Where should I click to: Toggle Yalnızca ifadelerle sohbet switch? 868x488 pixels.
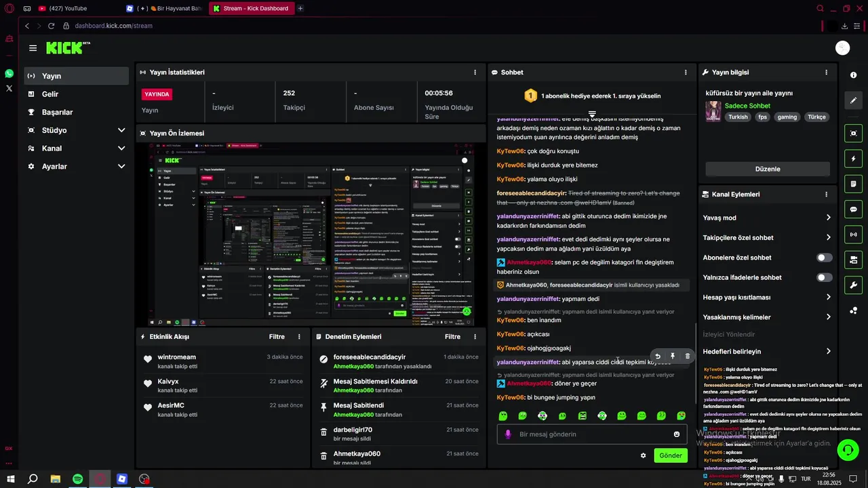click(824, 277)
